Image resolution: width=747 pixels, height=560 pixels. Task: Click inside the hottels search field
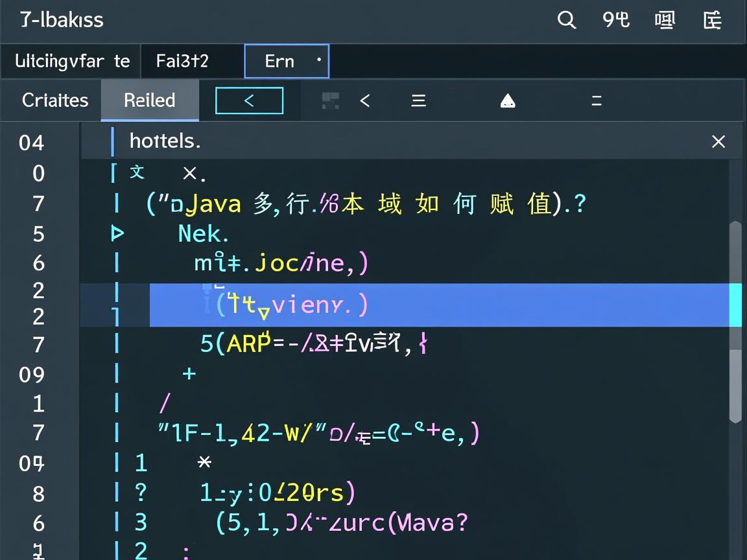tap(259, 141)
